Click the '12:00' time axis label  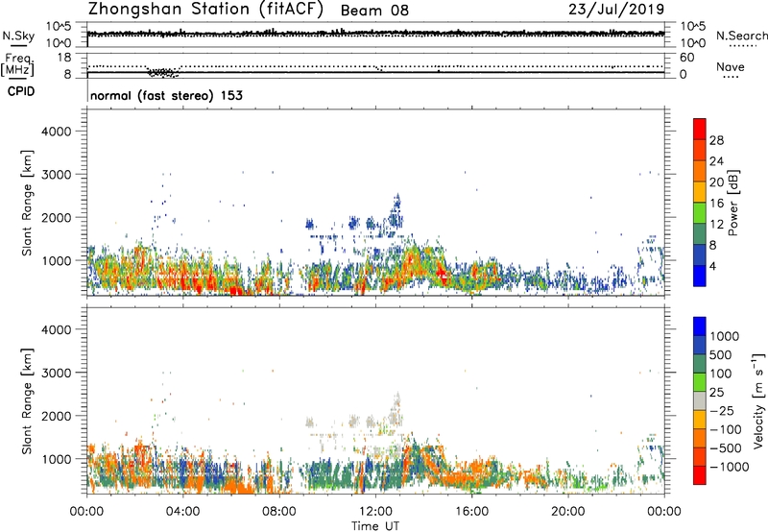(x=375, y=512)
